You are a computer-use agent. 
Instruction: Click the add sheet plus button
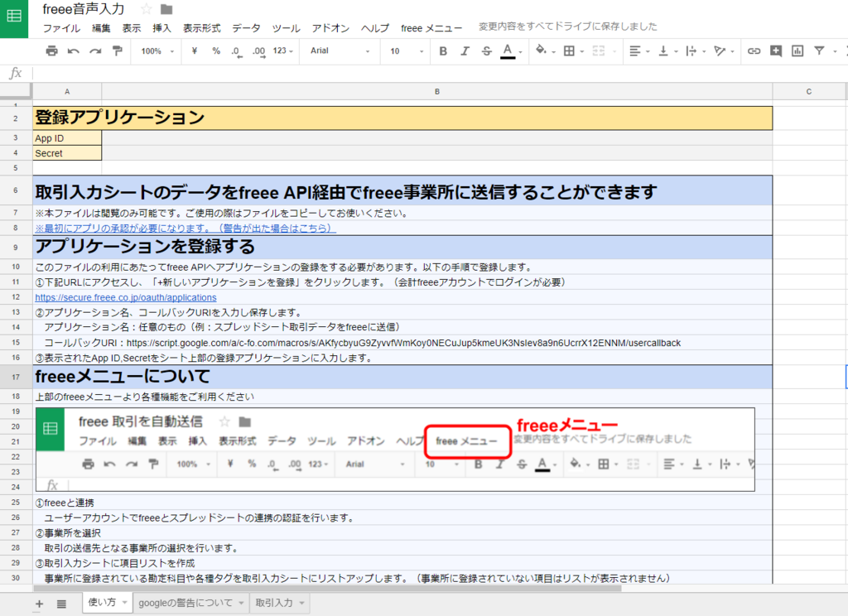click(x=39, y=604)
